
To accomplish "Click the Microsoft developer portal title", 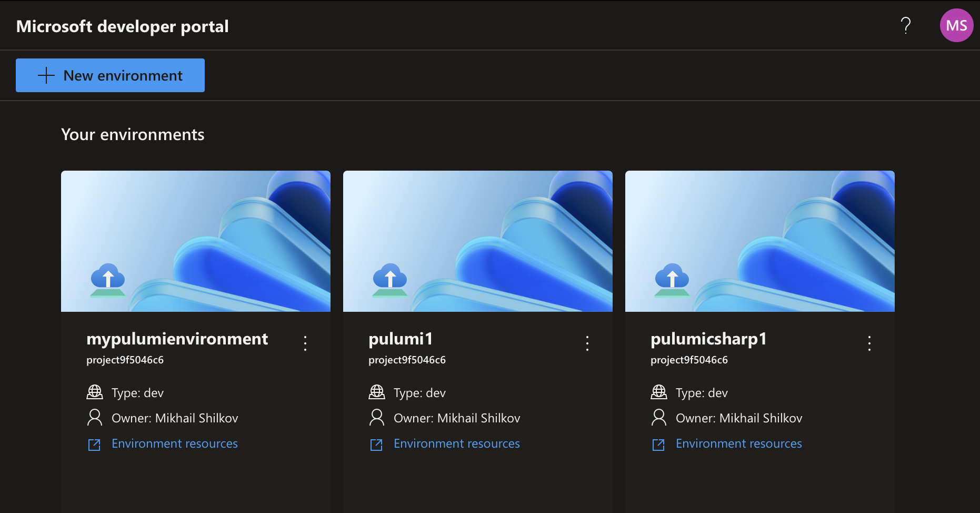I will pos(122,26).
